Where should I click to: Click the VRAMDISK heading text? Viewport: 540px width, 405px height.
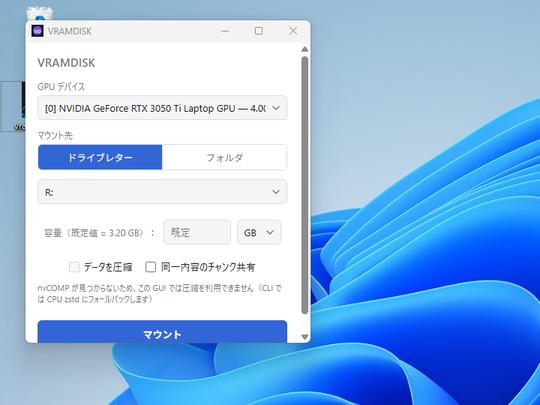[x=66, y=63]
